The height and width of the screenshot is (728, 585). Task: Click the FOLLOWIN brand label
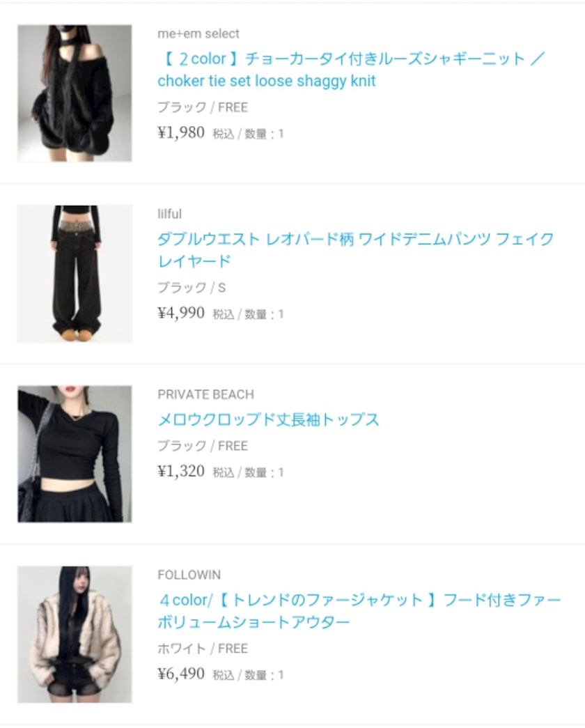189,575
